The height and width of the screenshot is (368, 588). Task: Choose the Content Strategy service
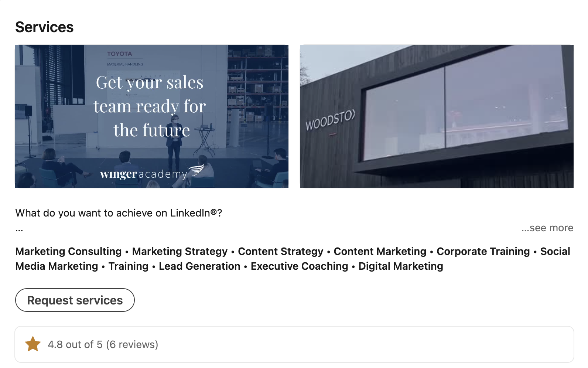pos(280,251)
